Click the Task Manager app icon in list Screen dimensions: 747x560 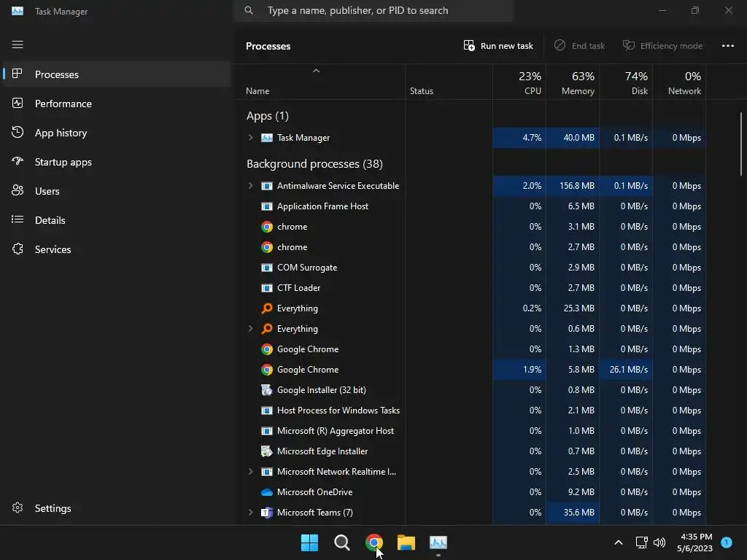tap(267, 138)
